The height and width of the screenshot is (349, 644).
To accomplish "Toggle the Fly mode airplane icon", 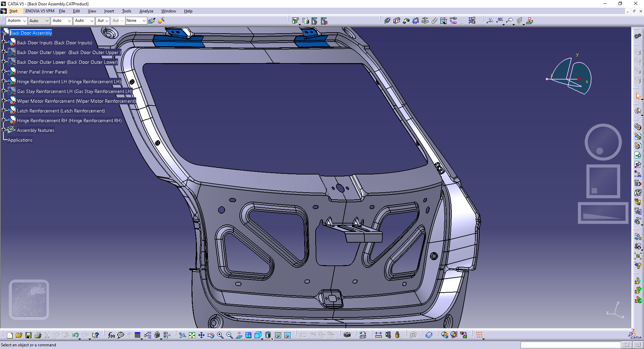I will 182,335.
